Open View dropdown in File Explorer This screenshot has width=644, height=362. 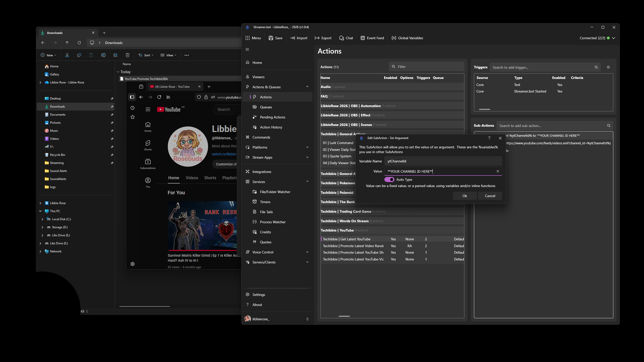pos(168,55)
